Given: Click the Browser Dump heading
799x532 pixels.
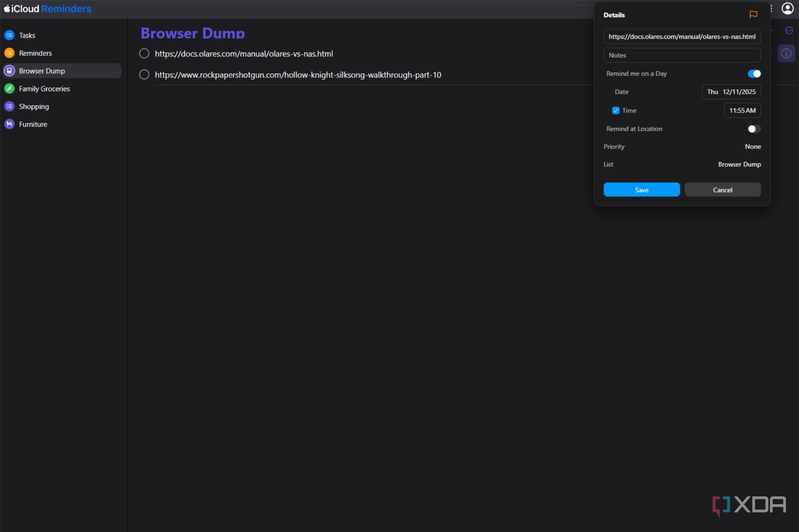Looking at the screenshot, I should tap(192, 33).
